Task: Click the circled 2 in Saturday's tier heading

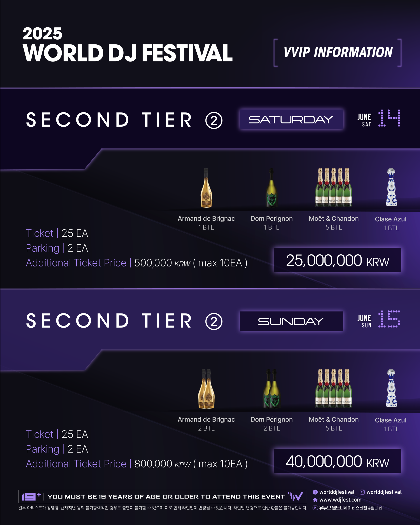Action: (214, 120)
